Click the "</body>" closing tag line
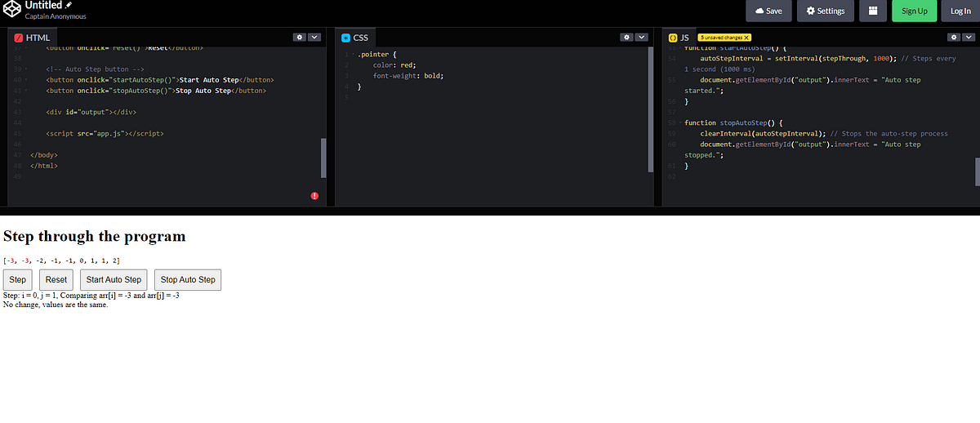 pos(43,154)
